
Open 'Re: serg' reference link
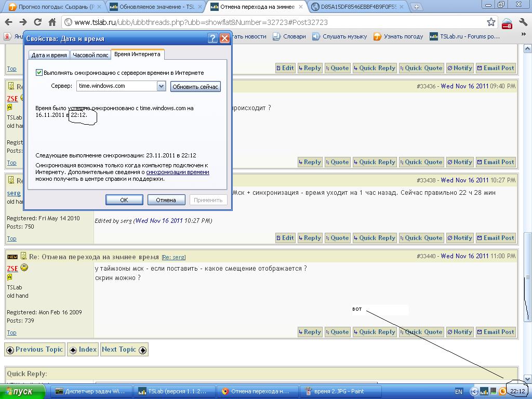pos(174,257)
